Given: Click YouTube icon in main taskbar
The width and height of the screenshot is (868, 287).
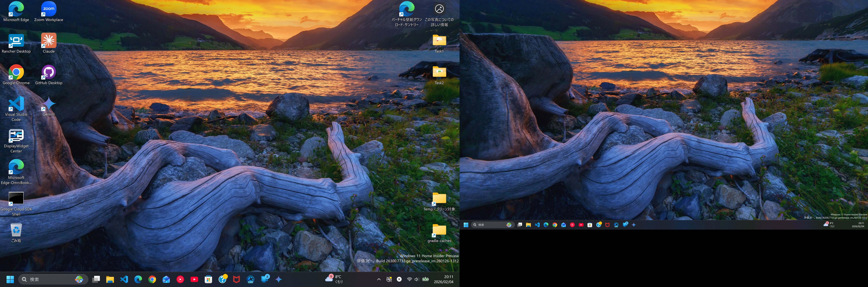Looking at the screenshot, I should click(x=194, y=279).
